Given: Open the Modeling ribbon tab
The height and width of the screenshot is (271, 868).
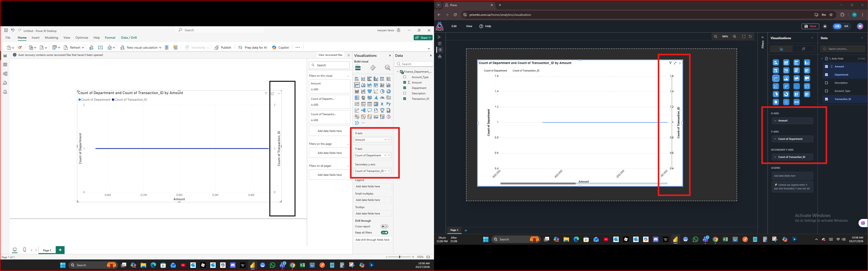Looking at the screenshot, I should pos(51,38).
